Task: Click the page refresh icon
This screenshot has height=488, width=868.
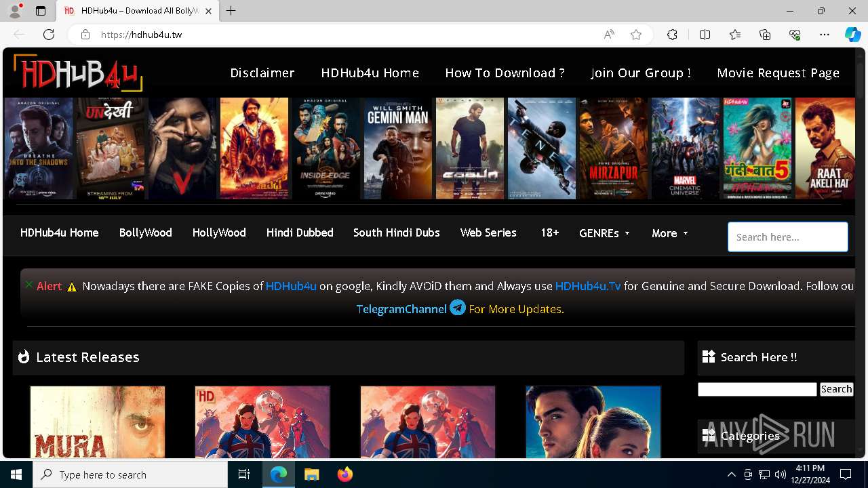Action: pos(49,35)
